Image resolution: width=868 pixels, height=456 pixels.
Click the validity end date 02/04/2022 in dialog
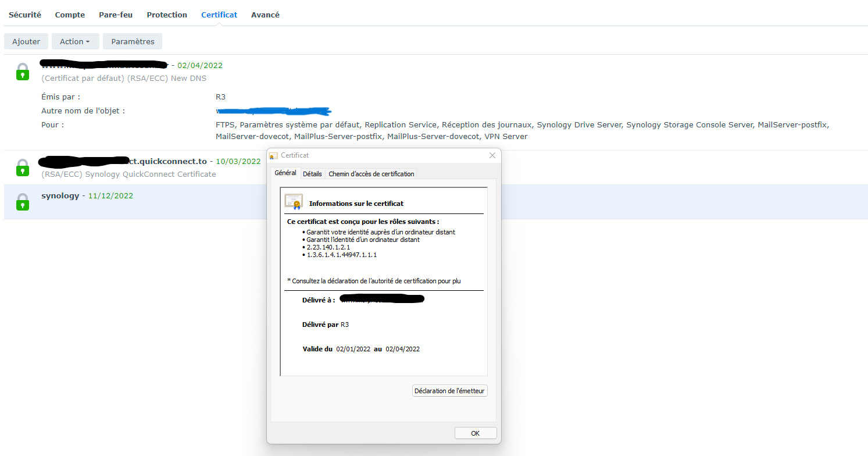tap(402, 350)
